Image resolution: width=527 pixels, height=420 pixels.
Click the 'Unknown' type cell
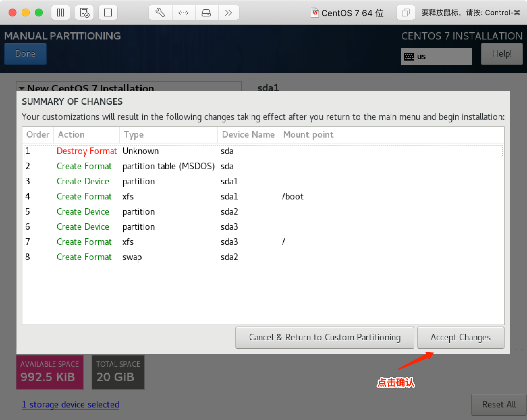(x=141, y=151)
